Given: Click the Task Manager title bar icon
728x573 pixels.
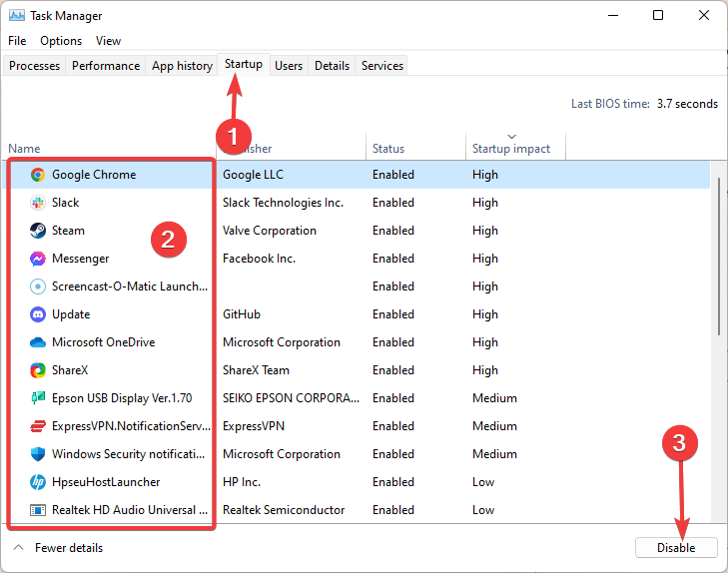Looking at the screenshot, I should pos(17,16).
